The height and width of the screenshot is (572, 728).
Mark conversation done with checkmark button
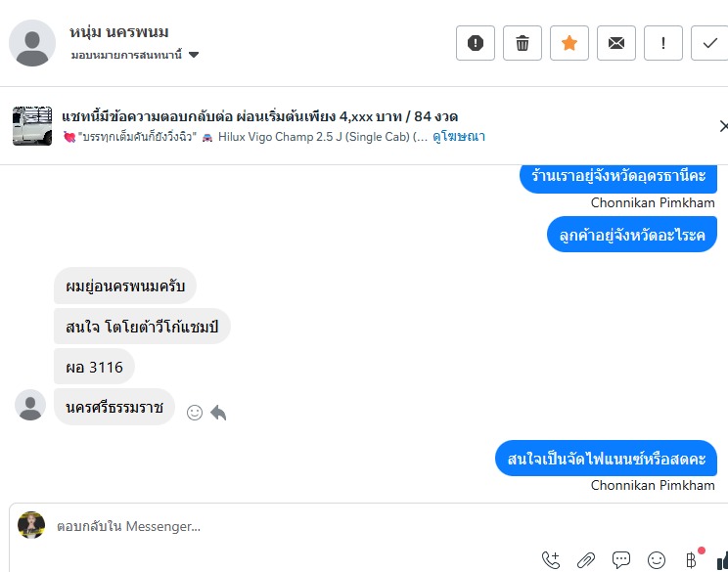(709, 43)
